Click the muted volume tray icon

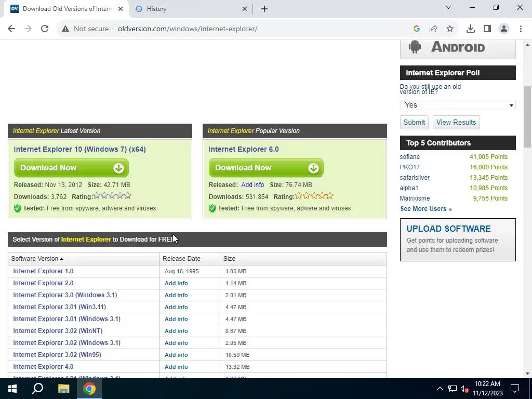tap(465, 389)
